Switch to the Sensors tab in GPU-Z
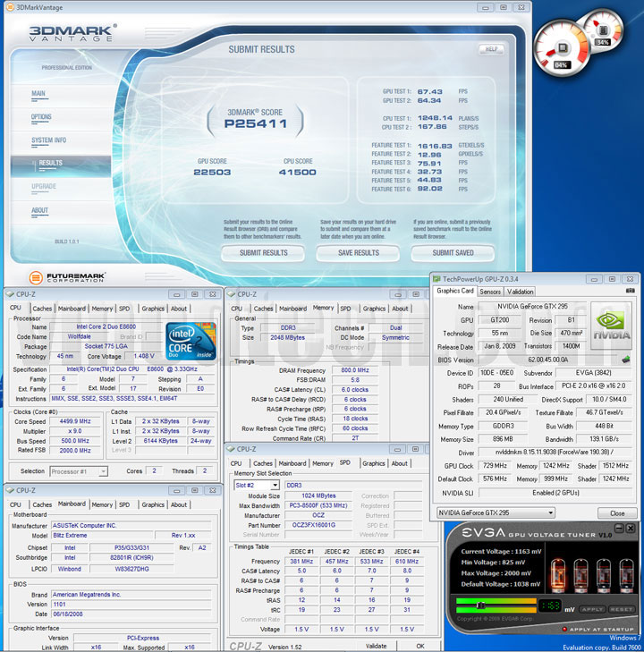Image resolution: width=644 pixels, height=652 pixels. point(490,292)
